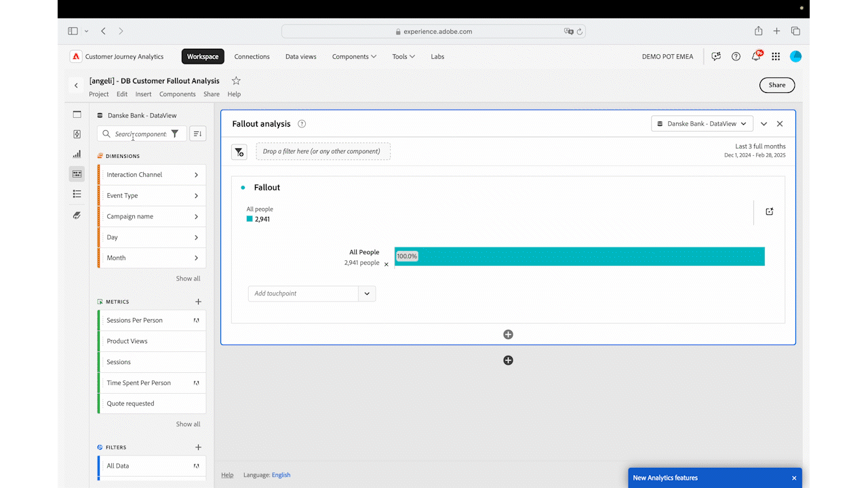Screen dimensions: 868x488
Task: Favorite the project with the star
Action: pyautogui.click(x=236, y=81)
